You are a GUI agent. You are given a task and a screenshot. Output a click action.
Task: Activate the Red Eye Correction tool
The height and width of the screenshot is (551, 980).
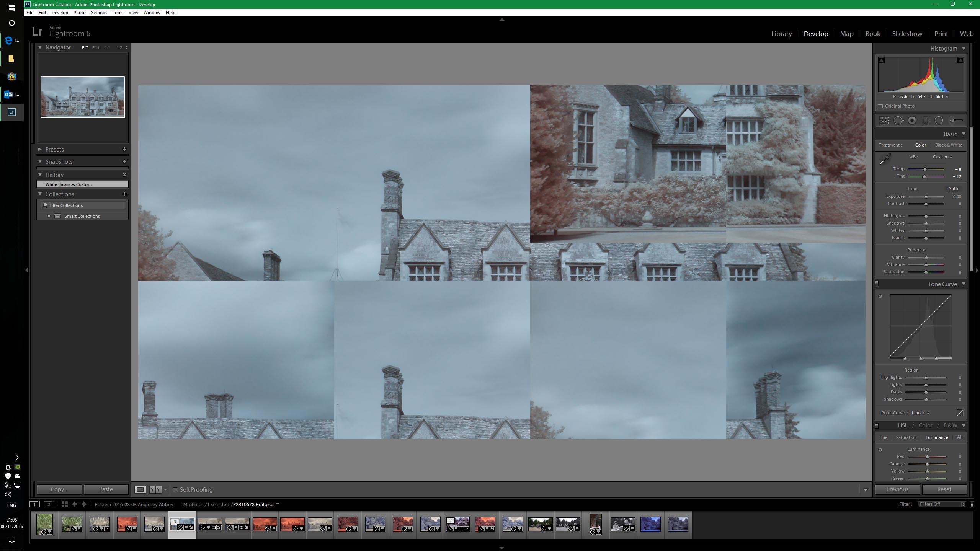[x=912, y=121]
